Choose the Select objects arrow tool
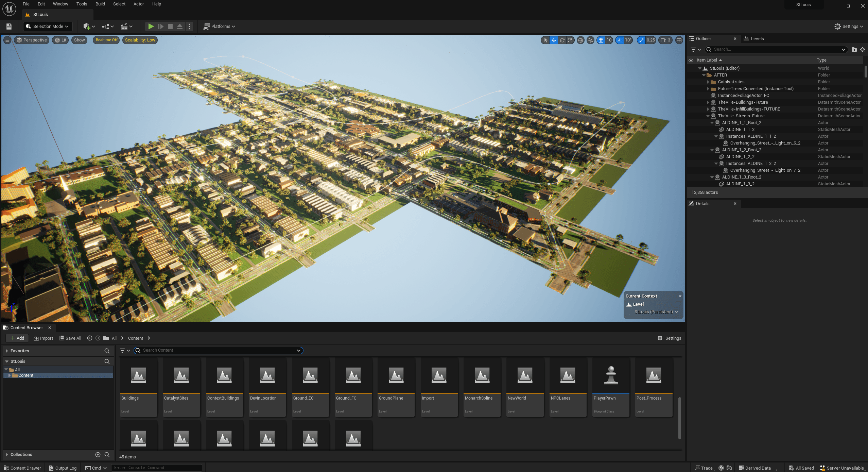Viewport: 868px width, 472px height. click(545, 40)
